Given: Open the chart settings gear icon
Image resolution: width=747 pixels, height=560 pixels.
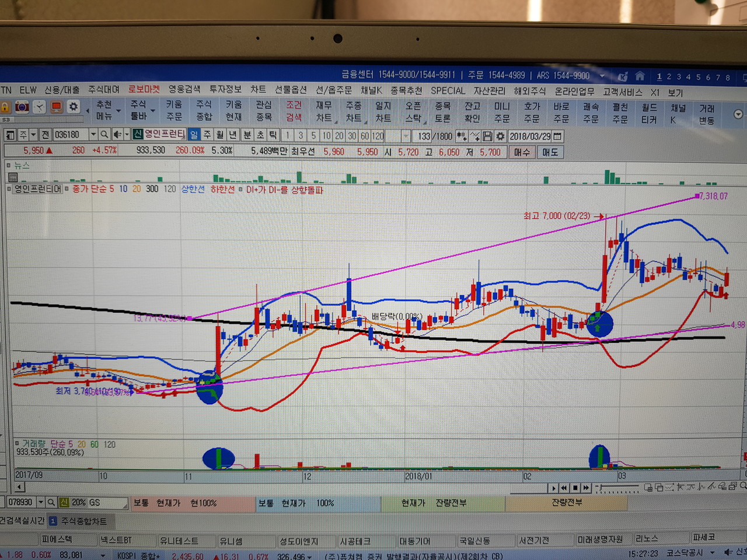Looking at the screenshot, I should (500, 136).
